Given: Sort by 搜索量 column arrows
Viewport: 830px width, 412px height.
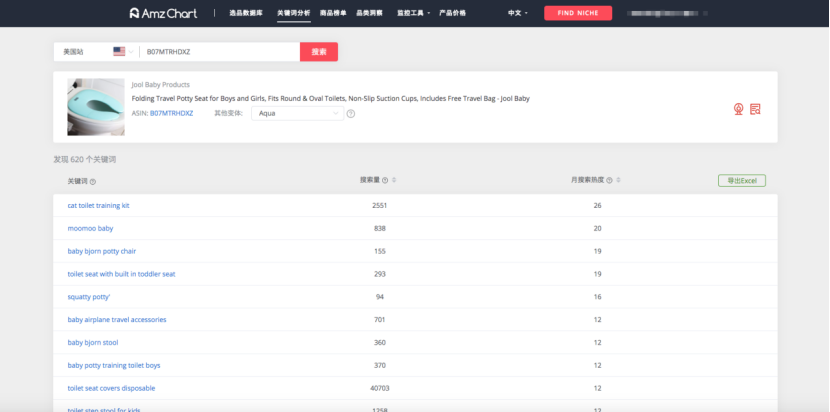Looking at the screenshot, I should [x=394, y=181].
